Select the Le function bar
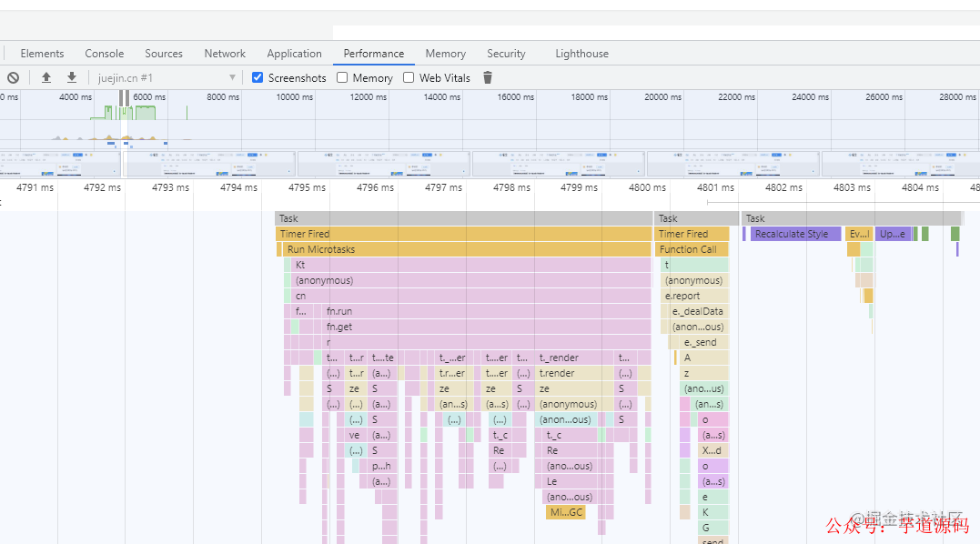980x544 pixels. [x=569, y=481]
